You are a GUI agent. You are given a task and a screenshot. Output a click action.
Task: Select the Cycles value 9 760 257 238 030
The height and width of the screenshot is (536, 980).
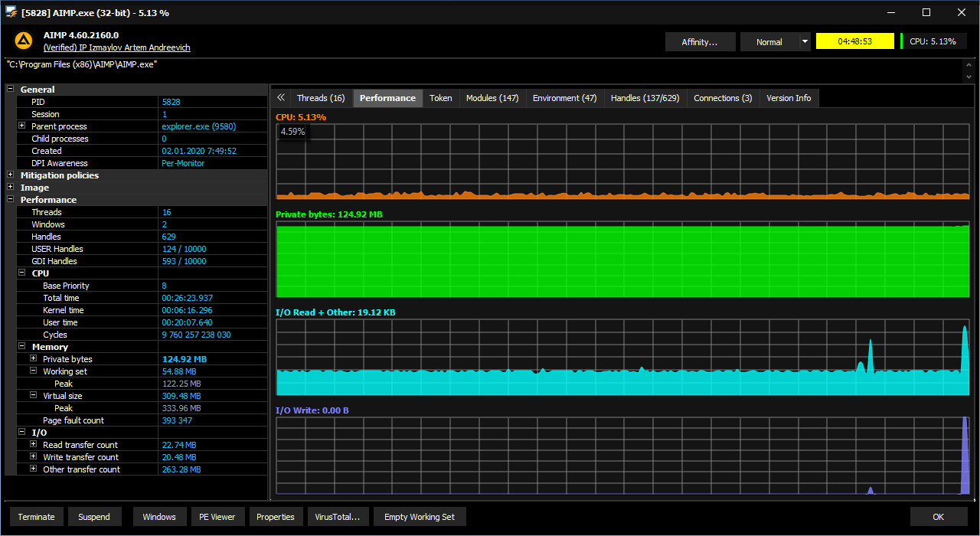[196, 335]
